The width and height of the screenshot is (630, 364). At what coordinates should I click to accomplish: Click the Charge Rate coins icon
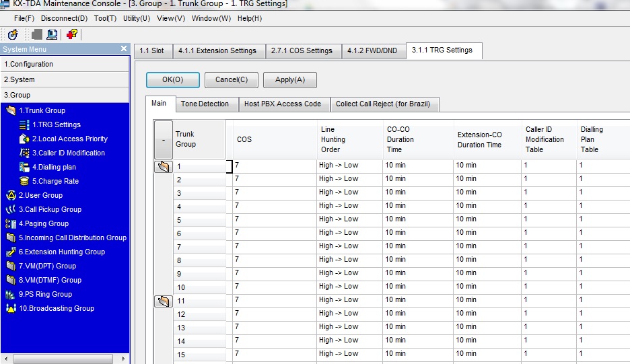pyautogui.click(x=24, y=181)
